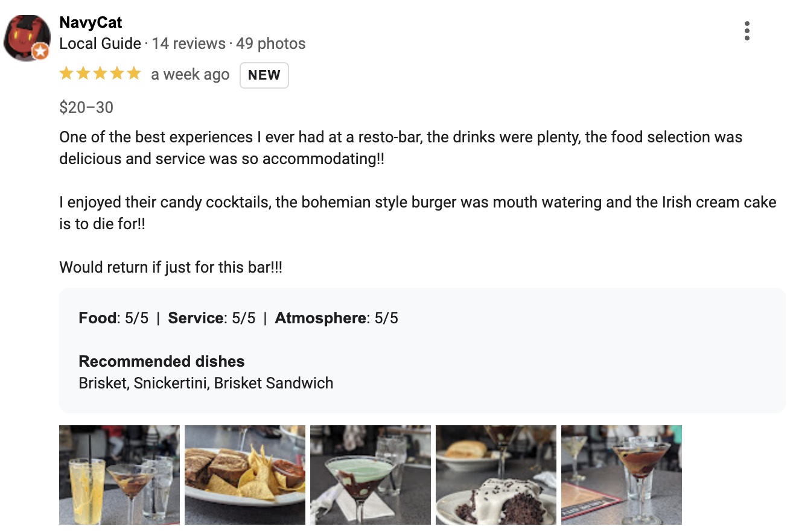Click the $20–30 price range text
The image size is (793, 532).
(86, 107)
